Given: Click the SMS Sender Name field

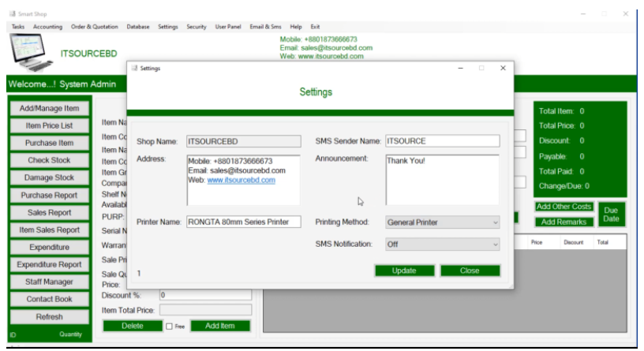Looking at the screenshot, I should pyautogui.click(x=442, y=141).
